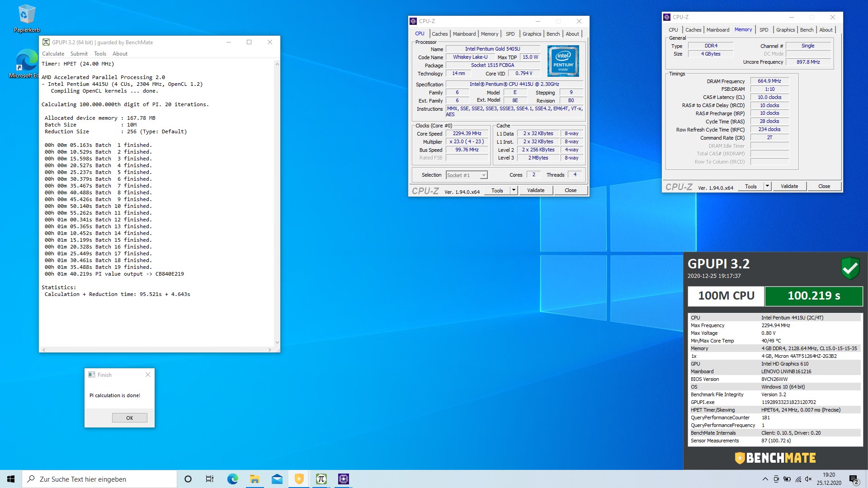Open the Calculate menu in GPUPI
This screenshot has height=488, width=868.
[53, 53]
